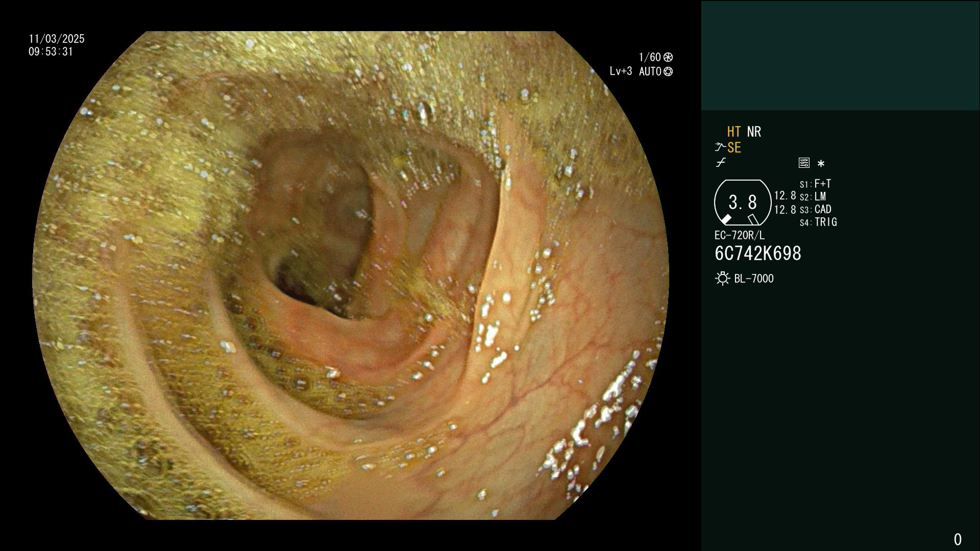Click the date 11/03/2025
The image size is (980, 551).
coord(57,39)
